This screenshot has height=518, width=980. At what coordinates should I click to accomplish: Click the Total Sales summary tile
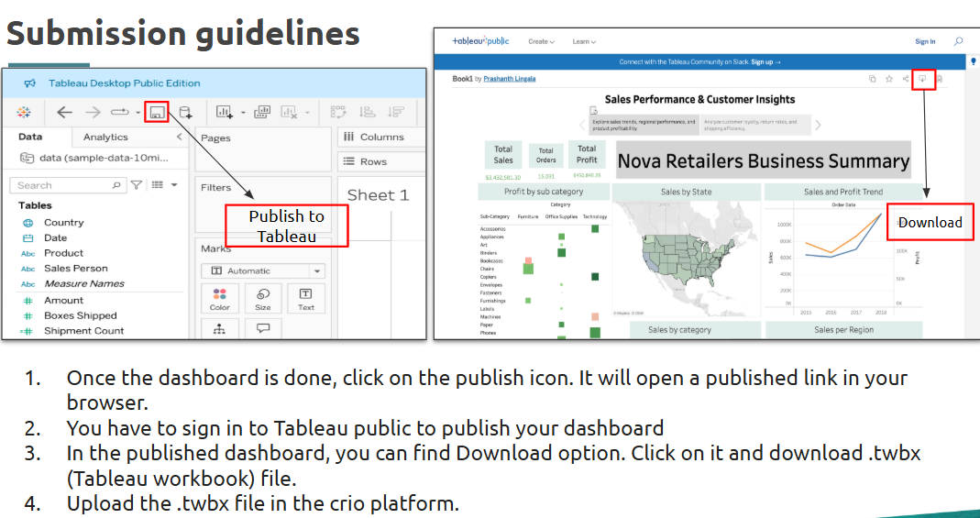[503, 154]
